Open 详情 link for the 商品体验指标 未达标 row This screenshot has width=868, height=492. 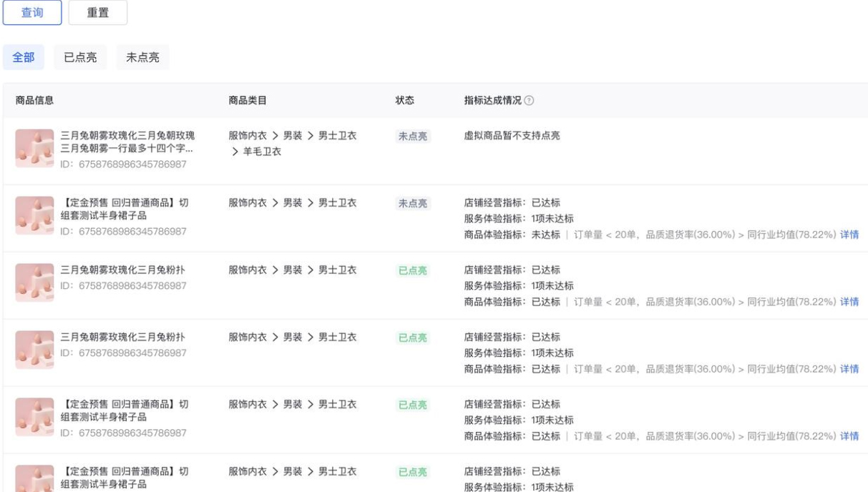(x=849, y=235)
